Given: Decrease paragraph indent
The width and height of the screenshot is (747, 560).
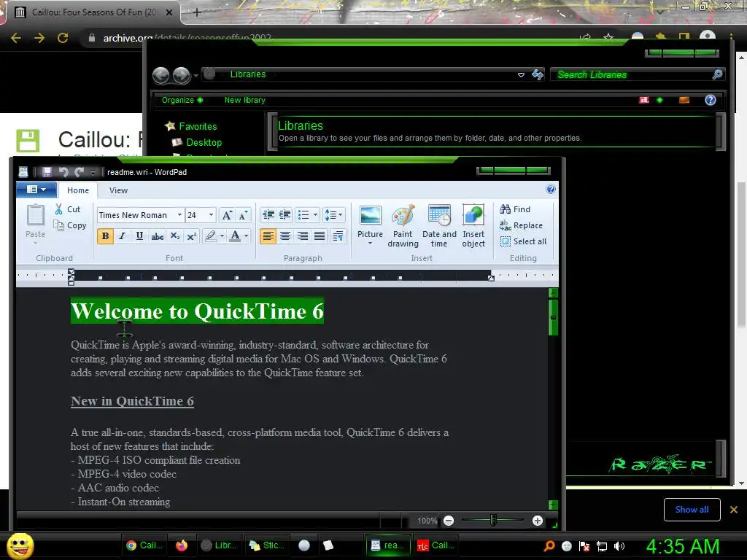Looking at the screenshot, I should click(x=268, y=215).
